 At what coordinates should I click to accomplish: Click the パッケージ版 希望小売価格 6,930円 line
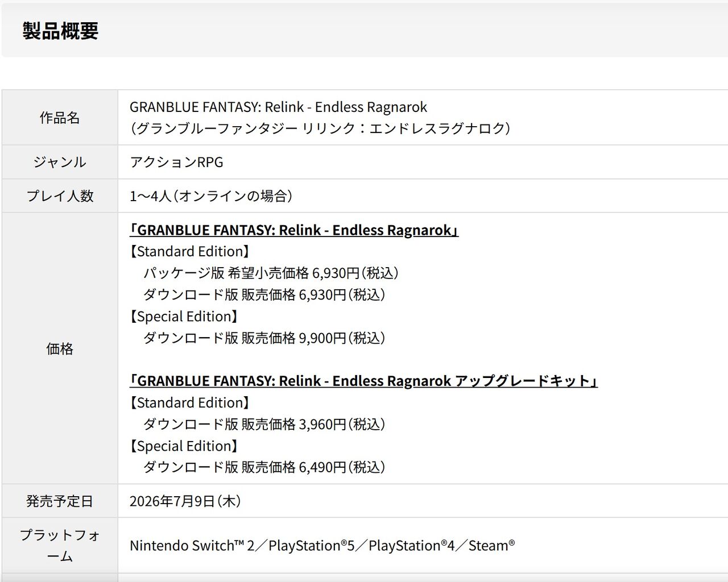point(271,273)
